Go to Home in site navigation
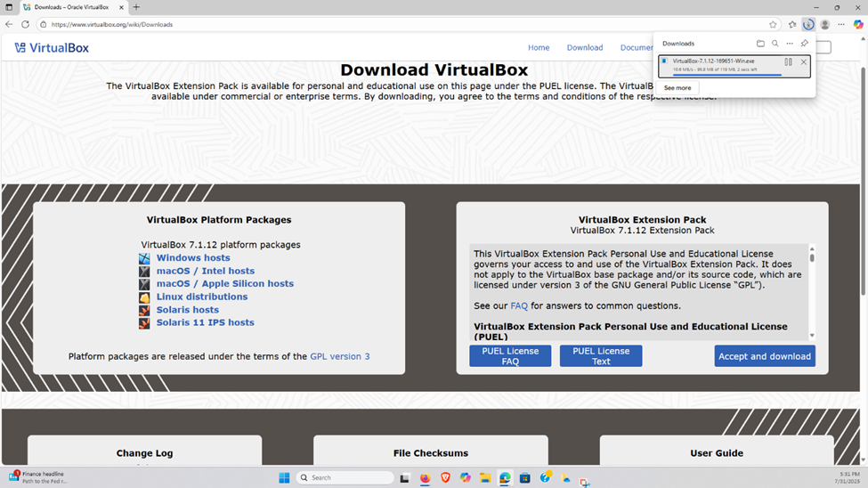The width and height of the screenshot is (868, 488). (x=539, y=48)
